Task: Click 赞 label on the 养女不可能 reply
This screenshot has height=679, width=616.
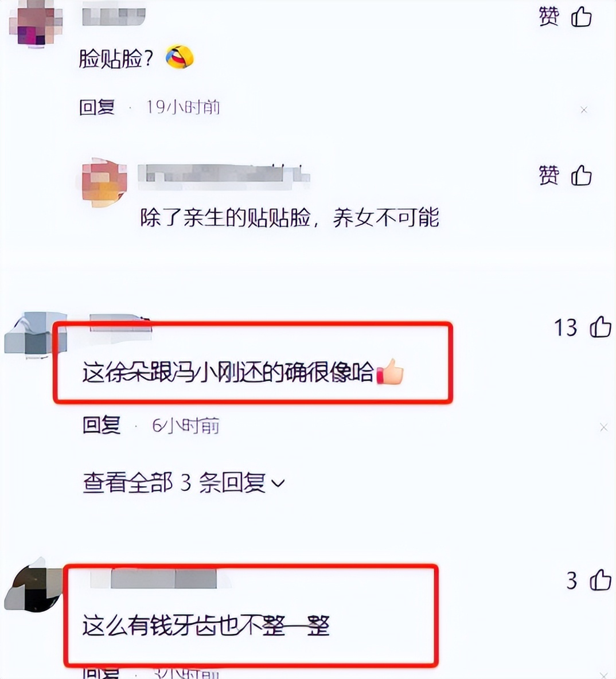Action: pos(549,176)
